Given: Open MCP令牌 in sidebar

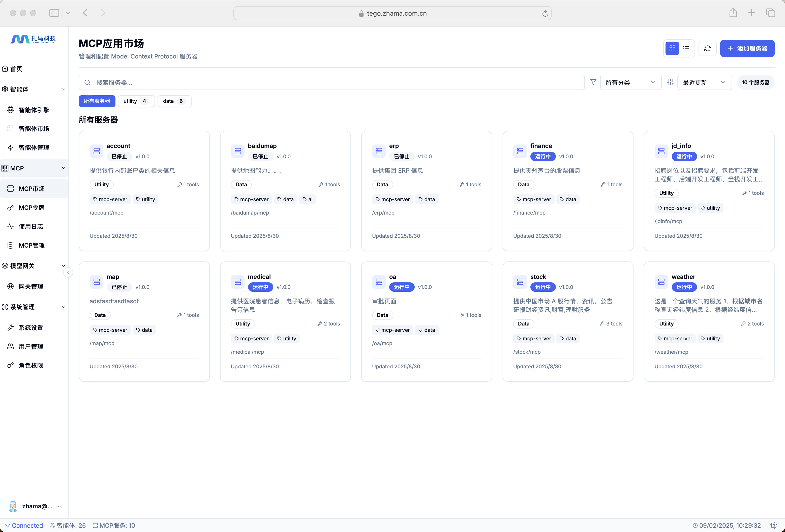Looking at the screenshot, I should coord(32,208).
